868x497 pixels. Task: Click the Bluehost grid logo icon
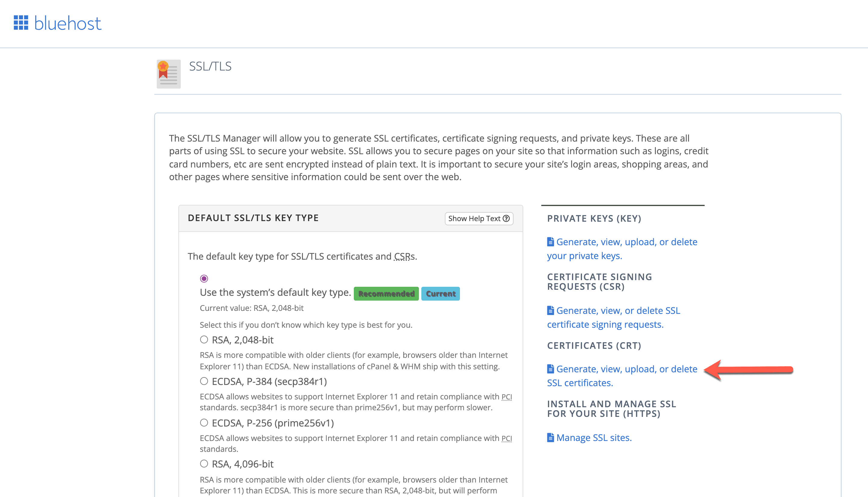pos(21,23)
